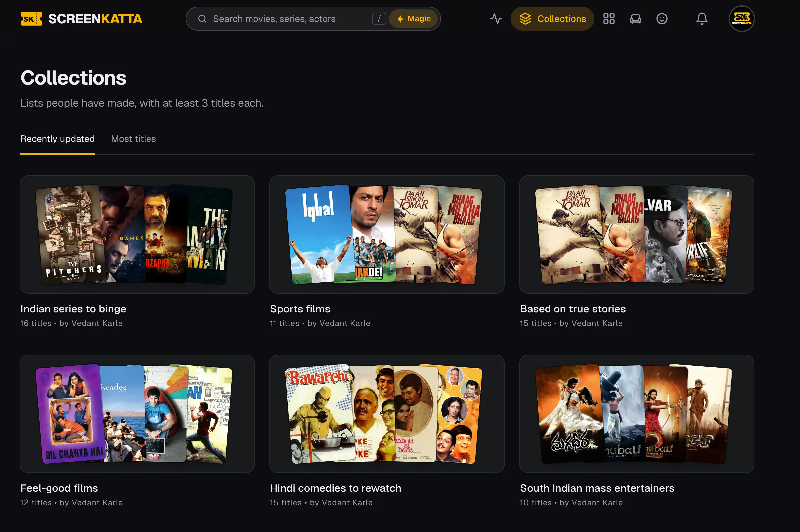Click '12 titles • by Vedant Karle' text
The image size is (800, 532).
click(x=71, y=503)
